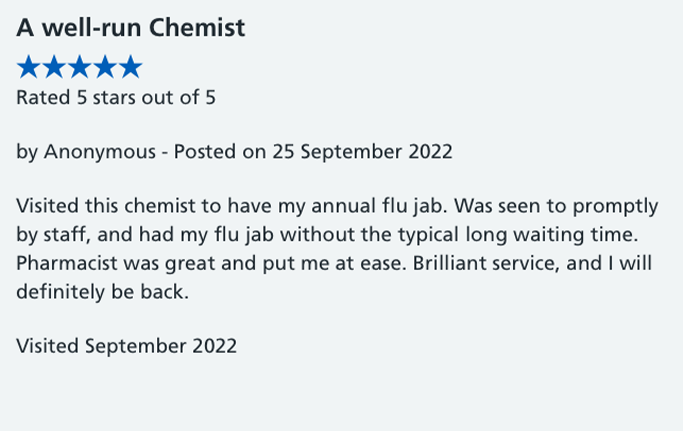
Task: Click the words 'annual flu jab'
Action: (379, 206)
